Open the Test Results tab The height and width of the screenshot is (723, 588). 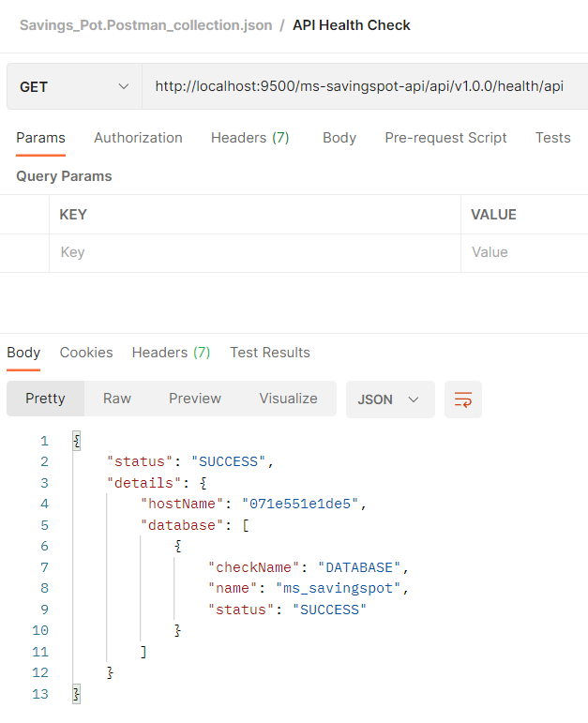[x=270, y=353]
